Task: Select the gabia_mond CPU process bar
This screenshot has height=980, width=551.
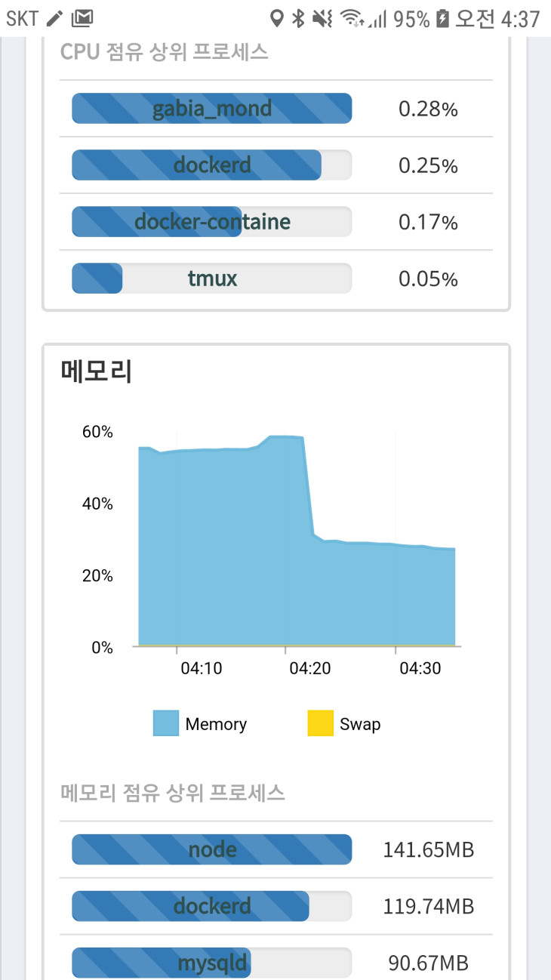Action: pos(212,109)
